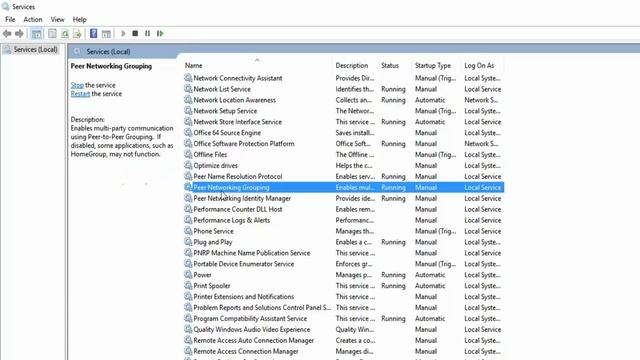Click the gear icon beside Power
Screen dimensions: 640x360
pos(188,274)
